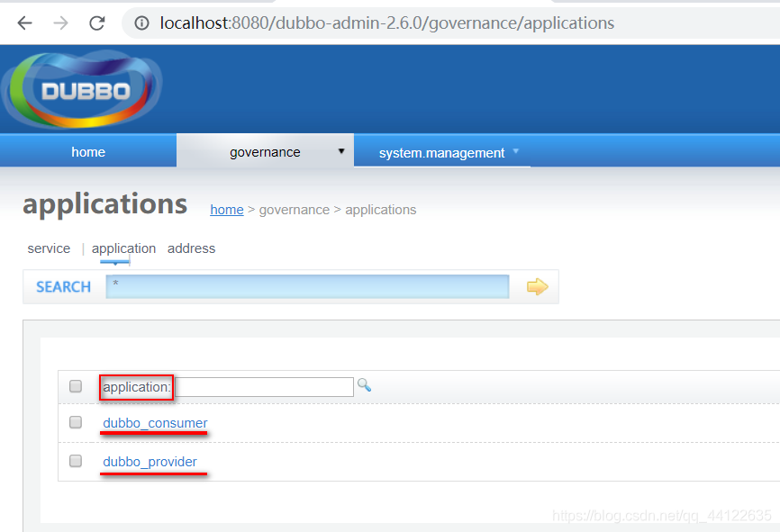Switch to the address sub-tab

pos(191,248)
